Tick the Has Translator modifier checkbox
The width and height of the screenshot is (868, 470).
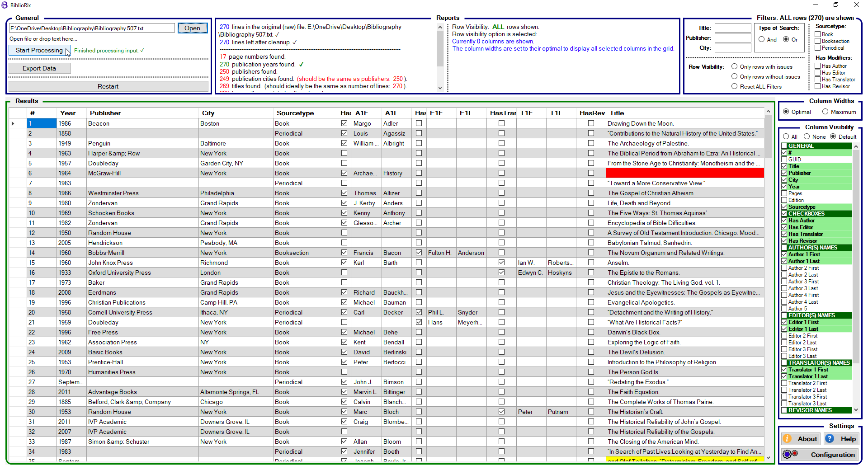coord(818,80)
